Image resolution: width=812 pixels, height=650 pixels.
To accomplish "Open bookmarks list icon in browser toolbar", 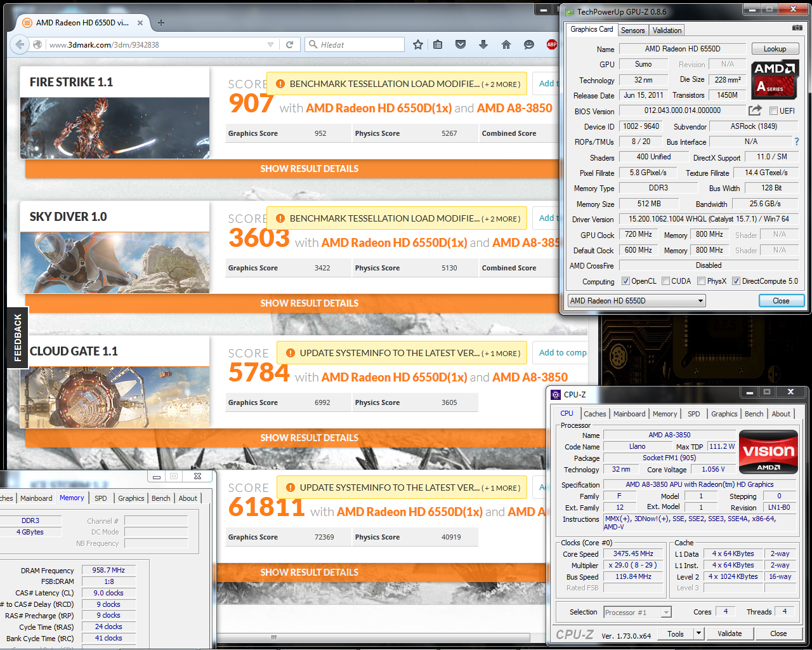I will tap(438, 44).
